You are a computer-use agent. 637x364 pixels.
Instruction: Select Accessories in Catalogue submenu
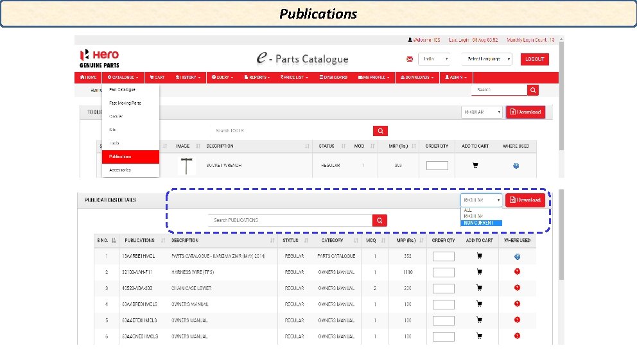coord(130,170)
